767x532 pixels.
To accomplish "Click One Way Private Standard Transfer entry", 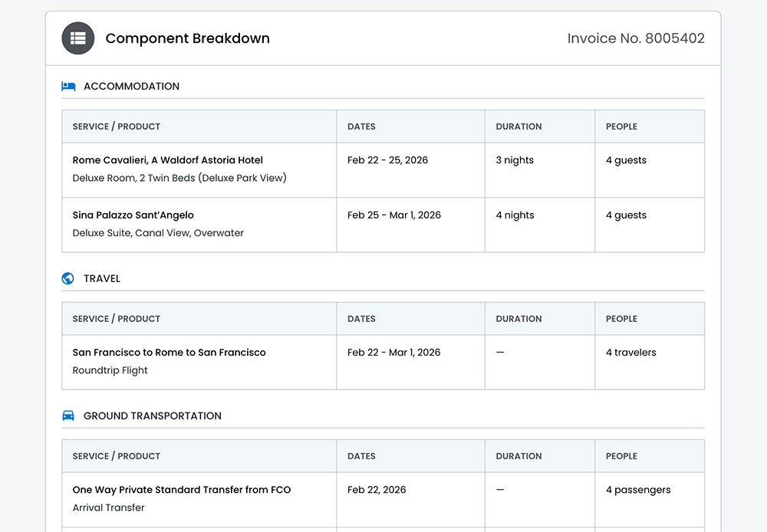I will click(181, 490).
